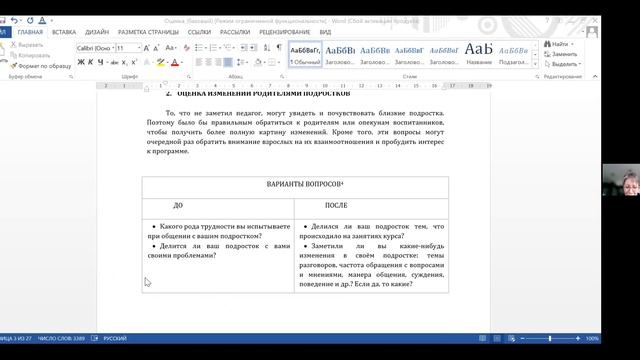This screenshot has height=360, width=640.
Task: Justify the text
Action: tap(228, 62)
